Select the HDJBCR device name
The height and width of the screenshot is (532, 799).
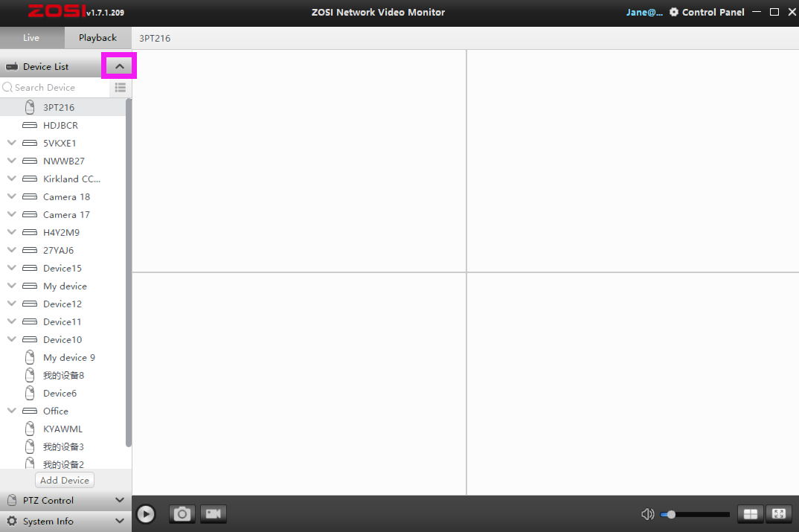tap(61, 125)
